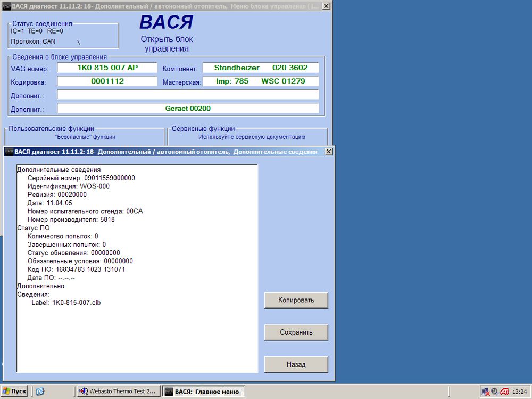Close the Меню блока управления window
This screenshot has width=532, height=399.
click(x=326, y=6)
